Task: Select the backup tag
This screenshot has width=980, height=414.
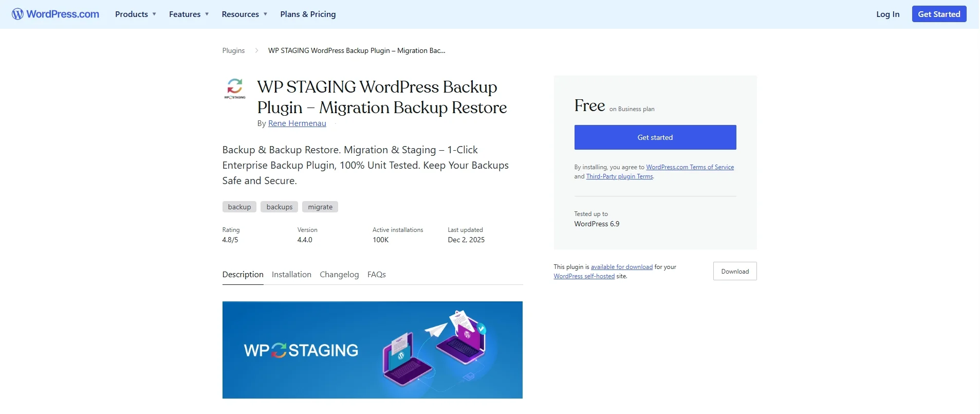Action: pyautogui.click(x=239, y=207)
